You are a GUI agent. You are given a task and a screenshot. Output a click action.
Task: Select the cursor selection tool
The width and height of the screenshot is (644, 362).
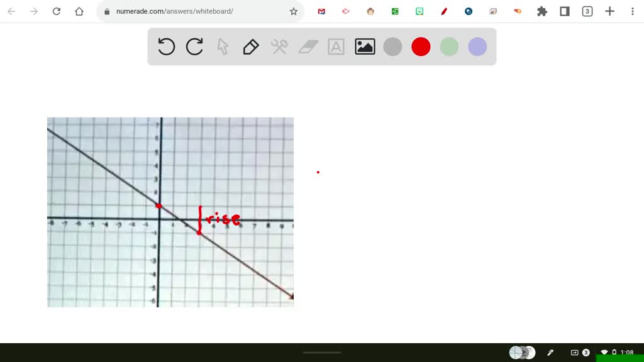pyautogui.click(x=223, y=46)
